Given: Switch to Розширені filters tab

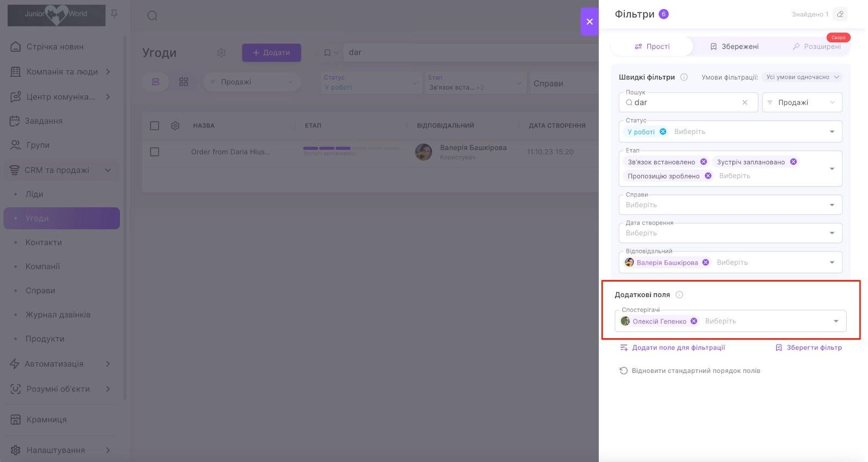Looking at the screenshot, I should (x=816, y=47).
